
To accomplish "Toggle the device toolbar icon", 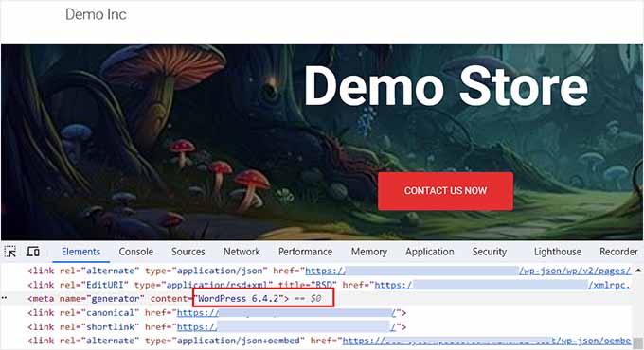I will 33,251.
